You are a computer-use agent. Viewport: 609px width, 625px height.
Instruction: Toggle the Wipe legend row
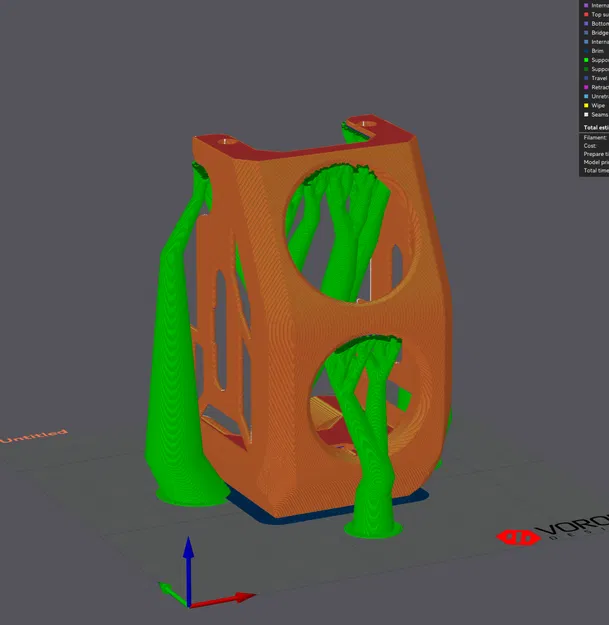click(x=596, y=106)
